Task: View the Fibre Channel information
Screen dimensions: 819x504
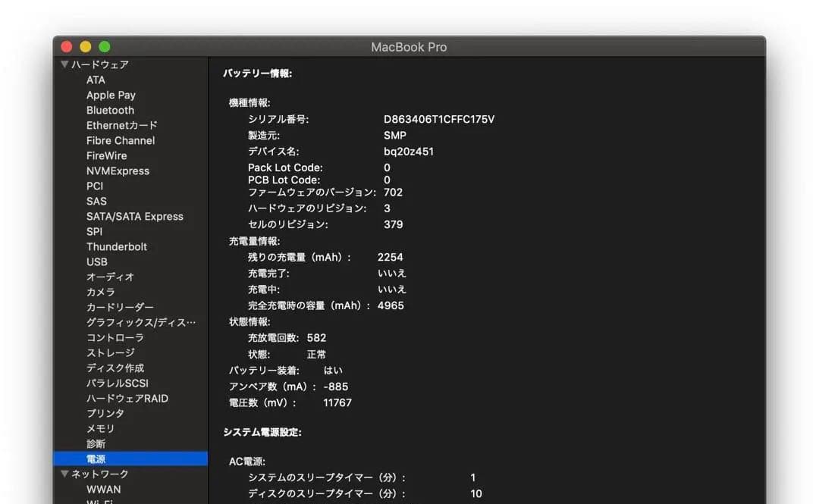Action: [120, 140]
